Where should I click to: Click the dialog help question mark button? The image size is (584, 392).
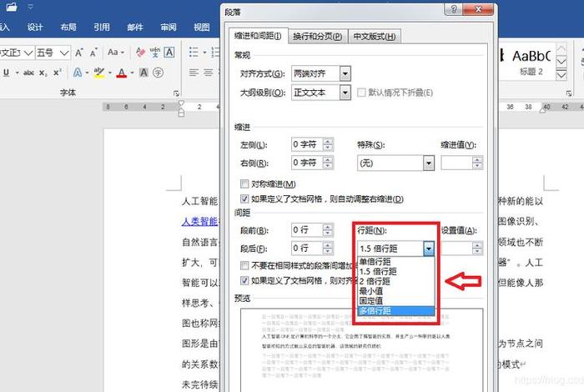453,9
